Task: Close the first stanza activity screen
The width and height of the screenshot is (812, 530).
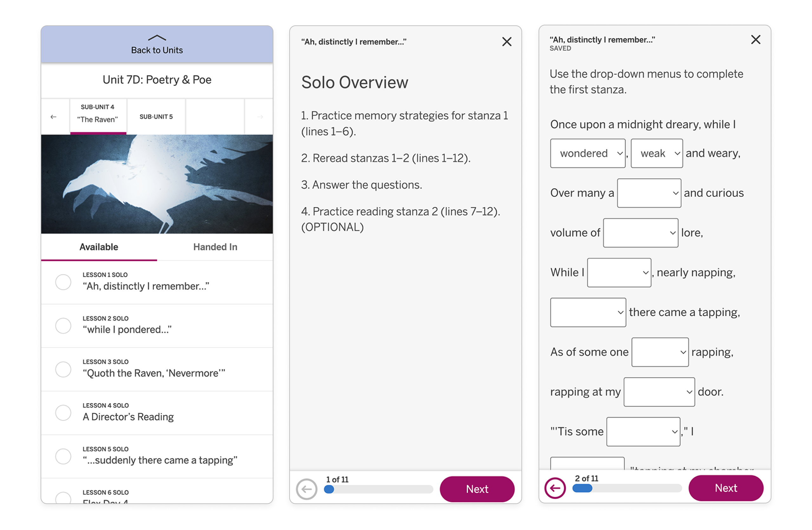Action: (x=756, y=40)
